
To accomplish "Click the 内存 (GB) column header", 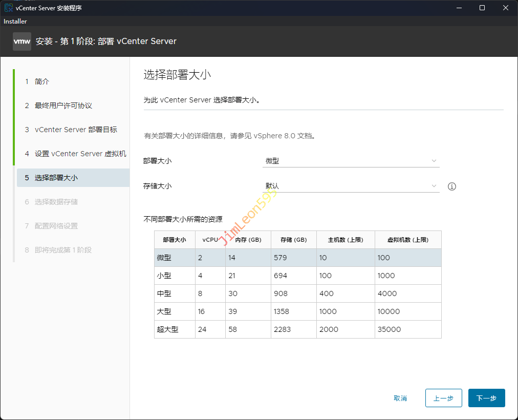I will point(248,240).
